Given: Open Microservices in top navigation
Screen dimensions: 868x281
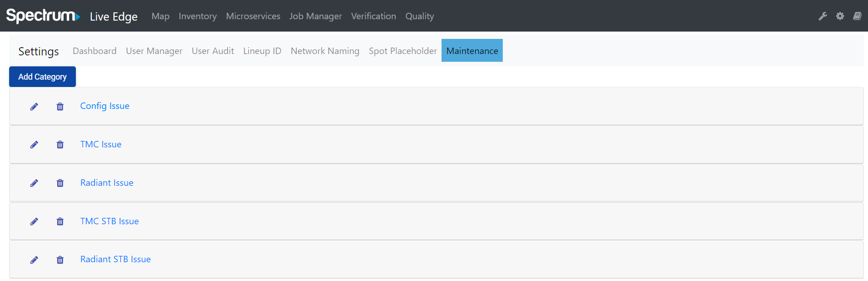Looking at the screenshot, I should (x=253, y=16).
